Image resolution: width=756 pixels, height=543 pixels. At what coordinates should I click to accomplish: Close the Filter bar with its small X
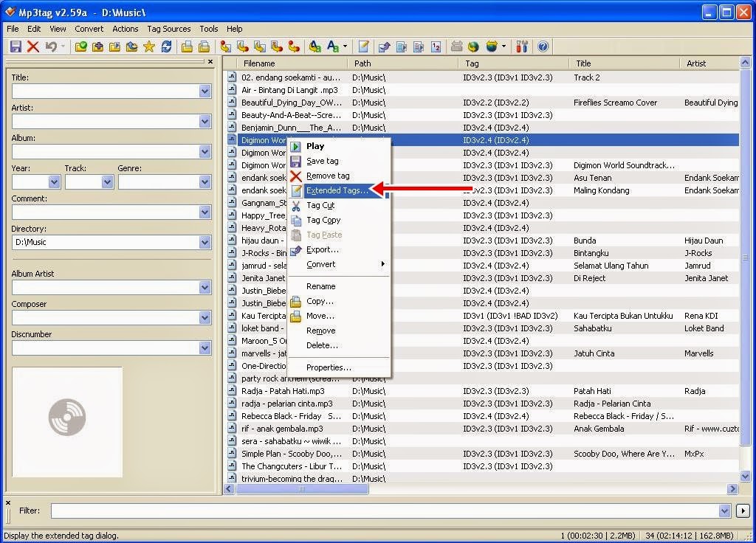(7, 502)
